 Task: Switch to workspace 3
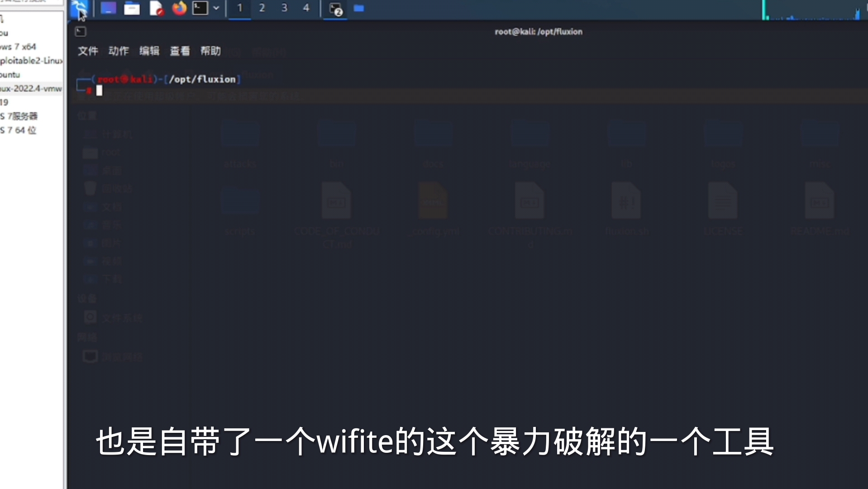pyautogui.click(x=284, y=8)
